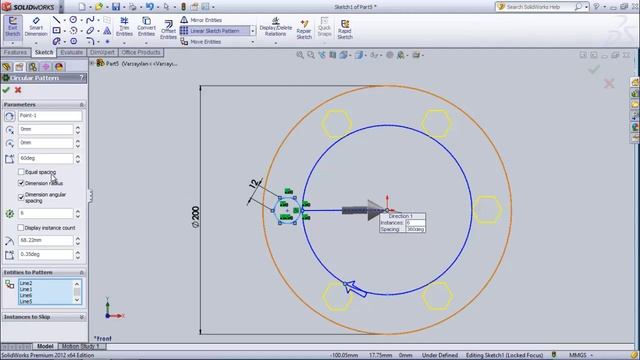Click the Zoom to Fit icon
640x360 pixels.
[x=300, y=55]
